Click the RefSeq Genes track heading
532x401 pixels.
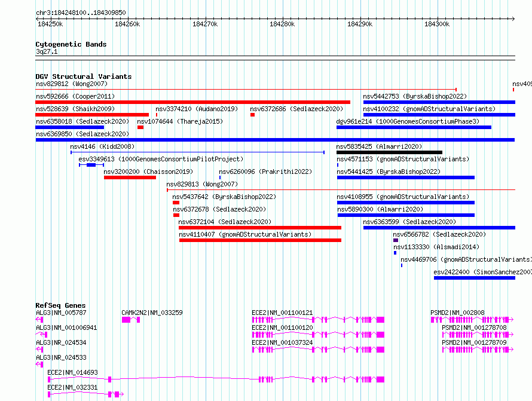pos(61,305)
